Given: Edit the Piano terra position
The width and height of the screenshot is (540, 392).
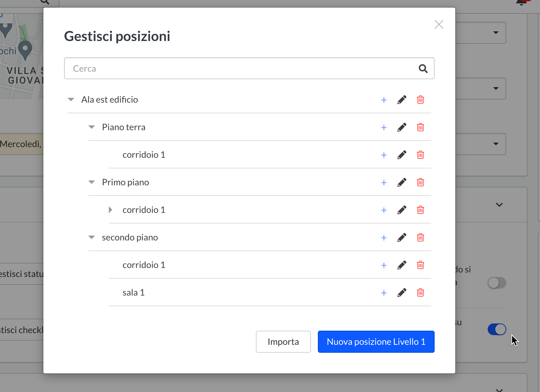Looking at the screenshot, I should click(402, 127).
